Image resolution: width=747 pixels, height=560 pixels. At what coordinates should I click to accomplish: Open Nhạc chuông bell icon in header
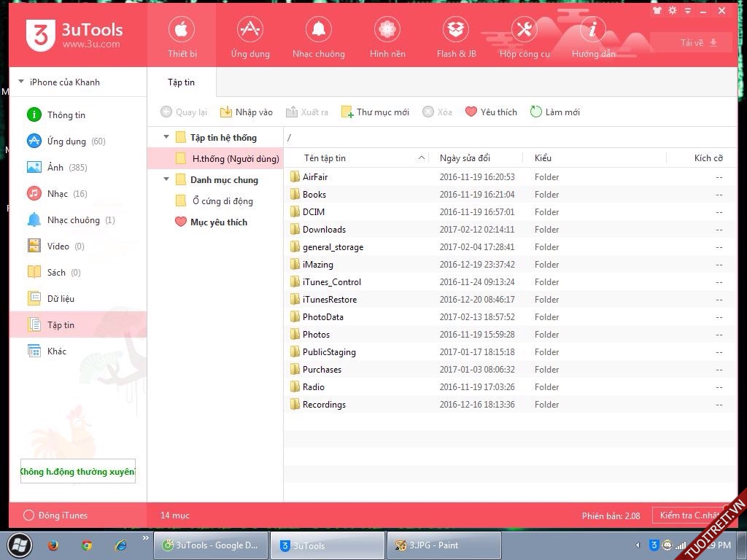point(319,30)
